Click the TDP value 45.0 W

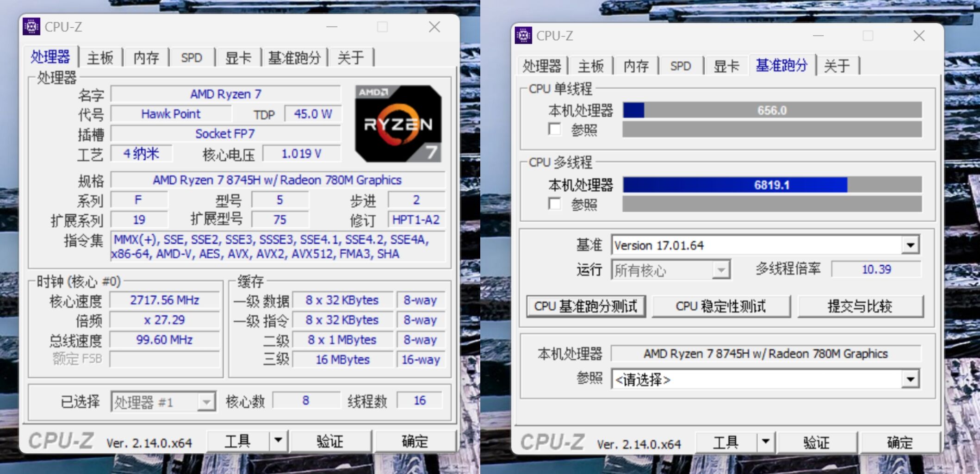click(313, 114)
